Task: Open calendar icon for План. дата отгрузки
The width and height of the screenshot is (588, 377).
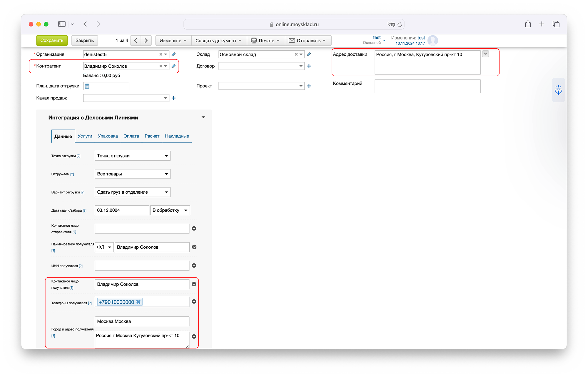Action: tap(87, 86)
